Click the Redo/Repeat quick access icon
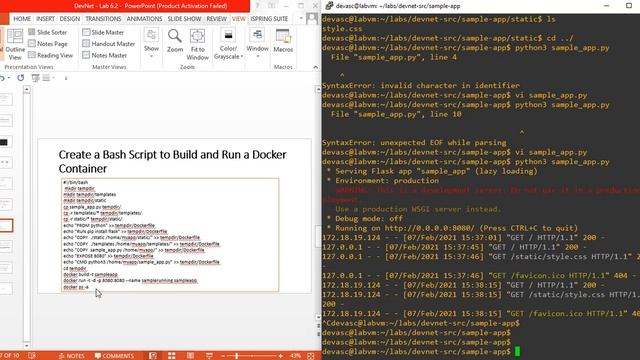640x360 pixels. [20, 78]
